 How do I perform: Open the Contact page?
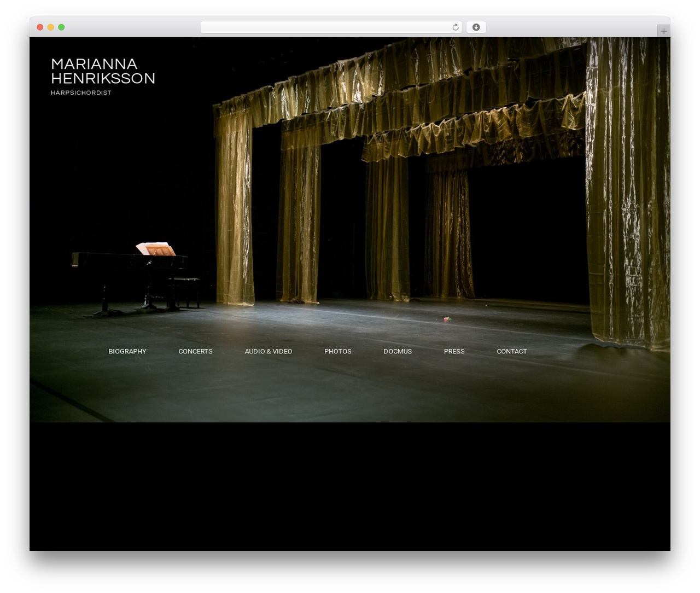tap(512, 351)
